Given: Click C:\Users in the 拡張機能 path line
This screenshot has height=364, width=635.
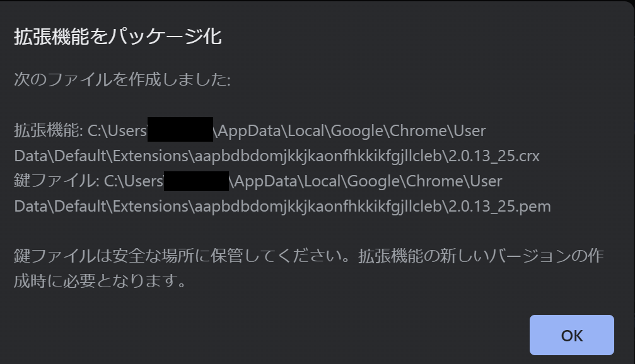Looking at the screenshot, I should coord(117,130).
